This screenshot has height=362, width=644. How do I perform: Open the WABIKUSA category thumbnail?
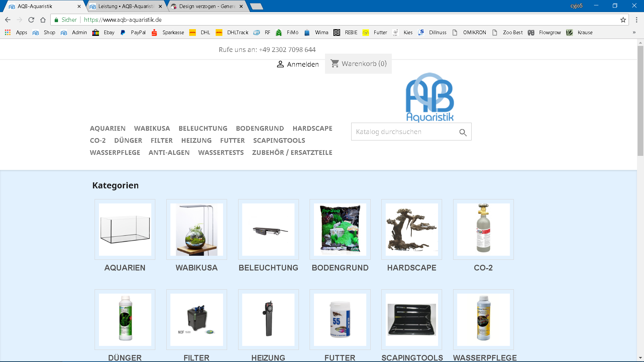tap(197, 230)
